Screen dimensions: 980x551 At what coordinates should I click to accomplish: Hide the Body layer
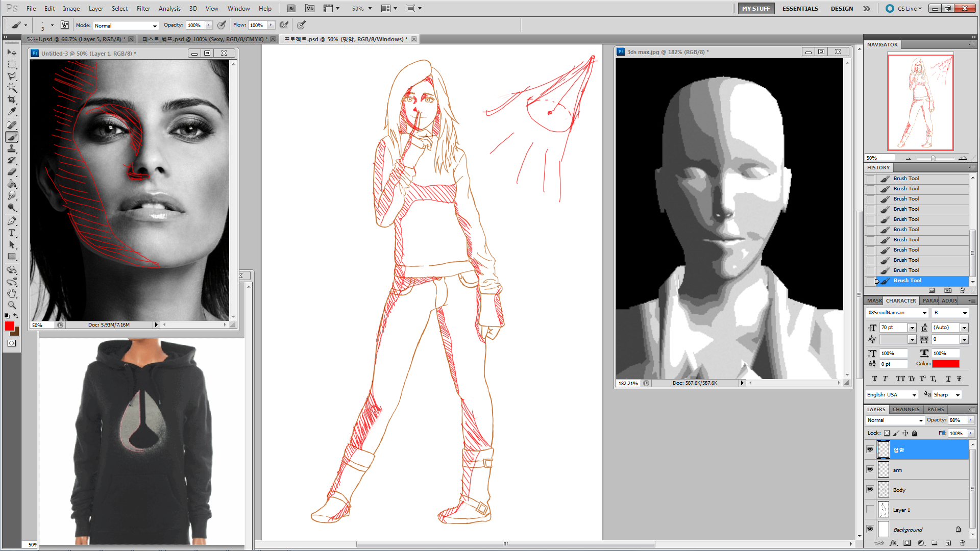(870, 490)
